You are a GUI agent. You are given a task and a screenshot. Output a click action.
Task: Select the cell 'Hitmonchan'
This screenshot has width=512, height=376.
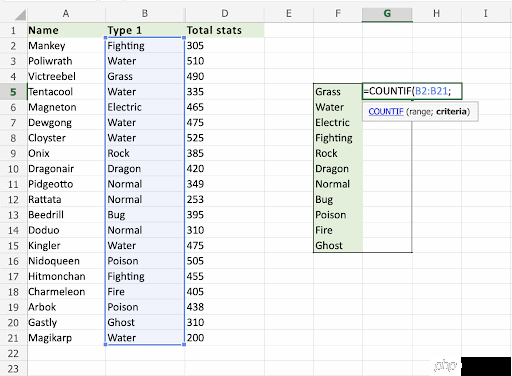[66, 276]
